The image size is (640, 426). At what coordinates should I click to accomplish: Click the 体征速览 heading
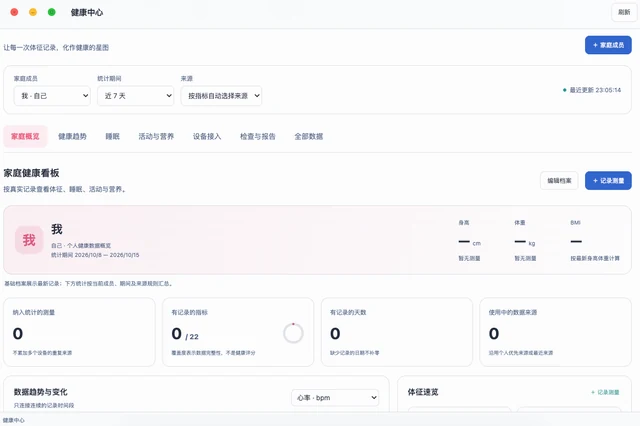pos(423,392)
